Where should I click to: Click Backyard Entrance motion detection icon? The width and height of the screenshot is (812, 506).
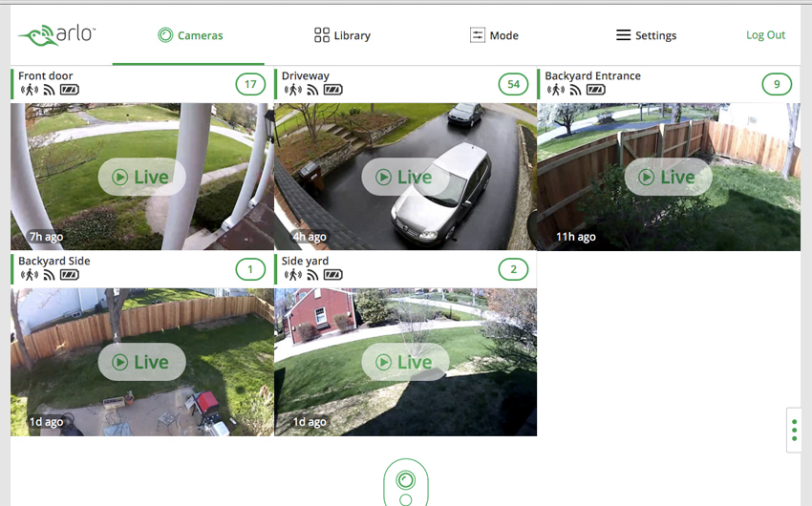pyautogui.click(x=556, y=90)
